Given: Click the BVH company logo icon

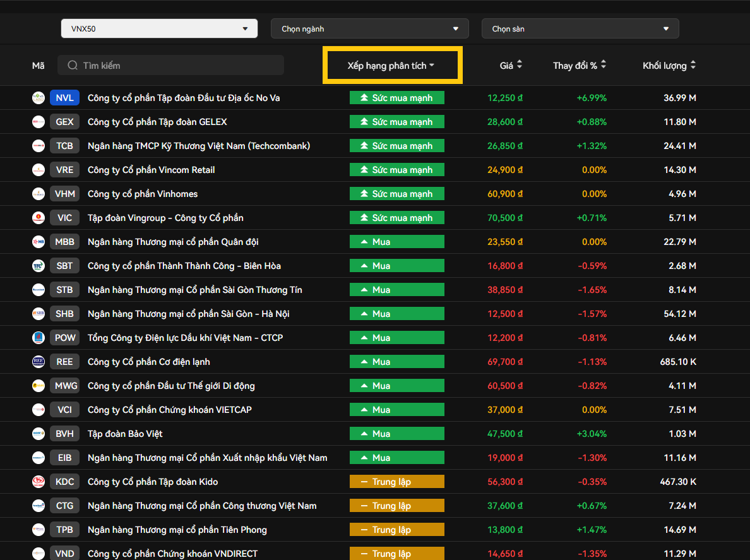Looking at the screenshot, I should (x=39, y=434).
